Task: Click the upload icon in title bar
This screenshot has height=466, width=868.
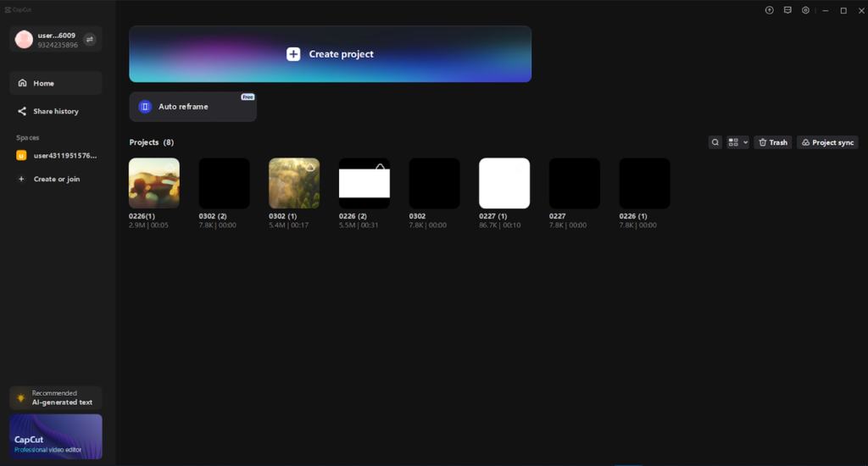Action: click(x=770, y=10)
